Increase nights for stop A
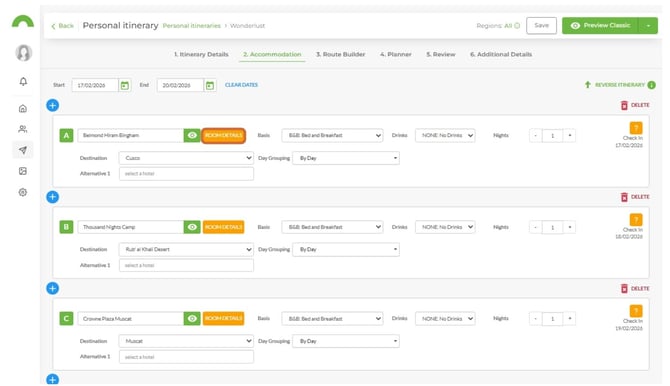The width and height of the screenshot is (670, 386). (570, 136)
